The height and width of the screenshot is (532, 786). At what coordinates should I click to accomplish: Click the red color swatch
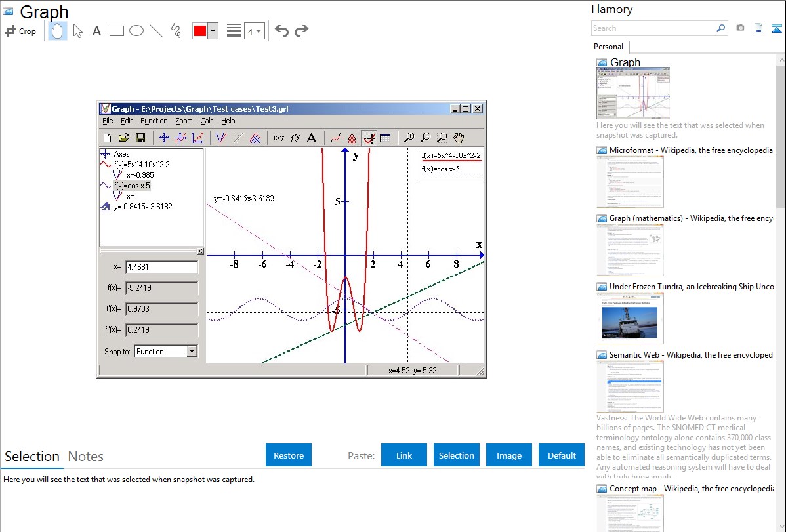pos(199,31)
